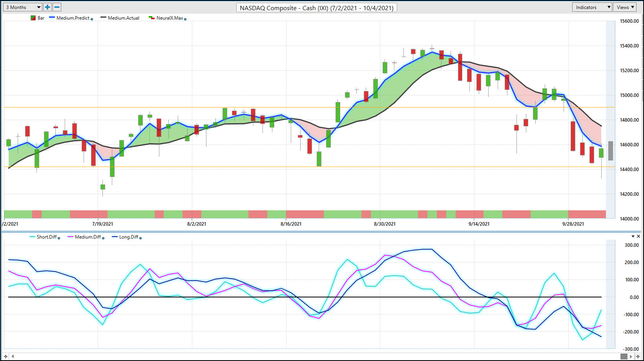Screen dimensions: 644x361
Task: Click the NASDAQ Composite chart title
Action: 317,8
